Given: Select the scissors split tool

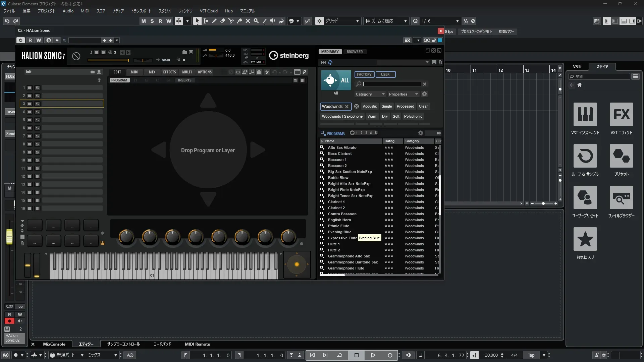Looking at the screenshot, I should click(231, 21).
